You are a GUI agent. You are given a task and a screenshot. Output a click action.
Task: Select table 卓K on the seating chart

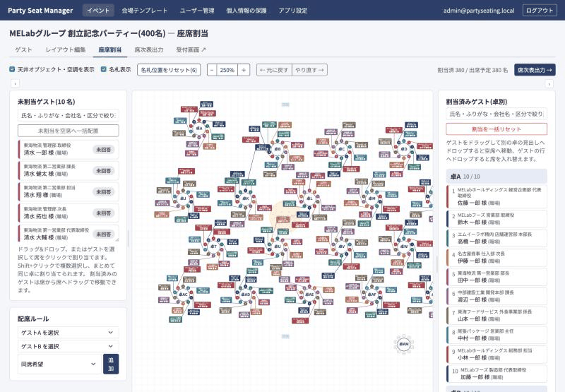tap(246, 198)
